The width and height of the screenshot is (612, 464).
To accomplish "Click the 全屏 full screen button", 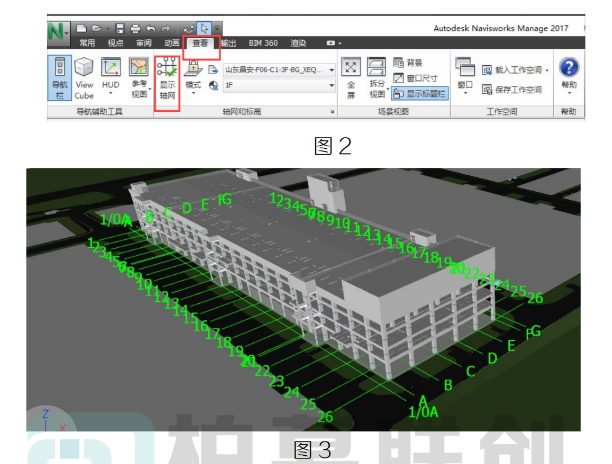I will tap(350, 78).
